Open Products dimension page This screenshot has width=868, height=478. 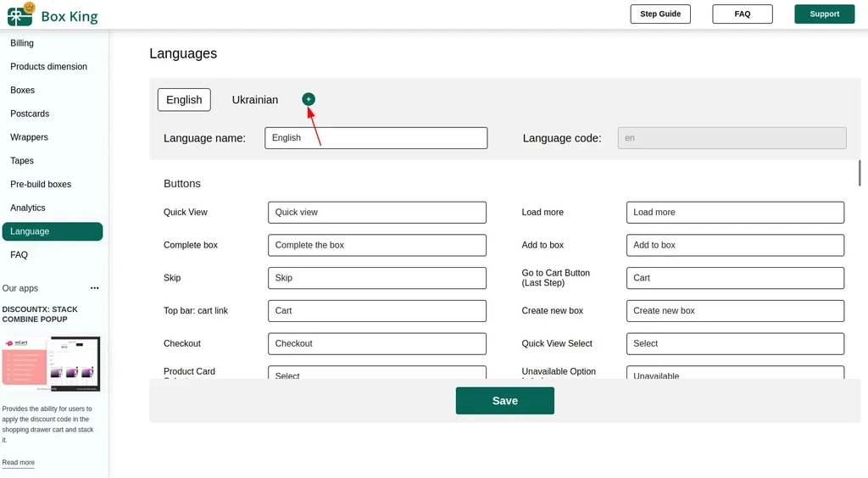point(48,66)
